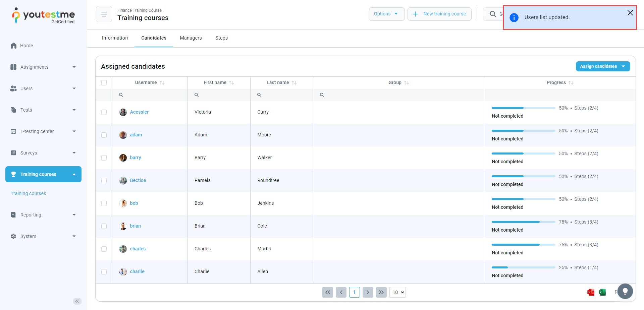Viewport: 644px width, 310px height.
Task: Tick the checkbox for the charlie row
Action: tap(104, 272)
